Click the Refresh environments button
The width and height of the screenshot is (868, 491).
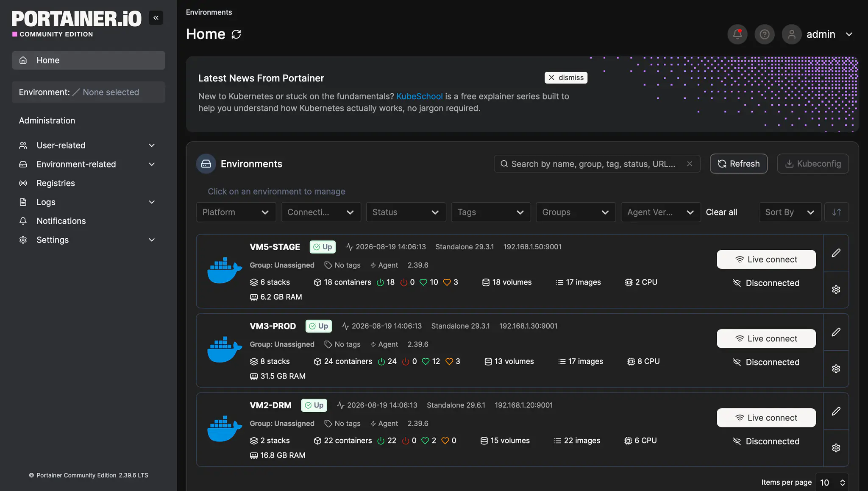click(x=738, y=164)
